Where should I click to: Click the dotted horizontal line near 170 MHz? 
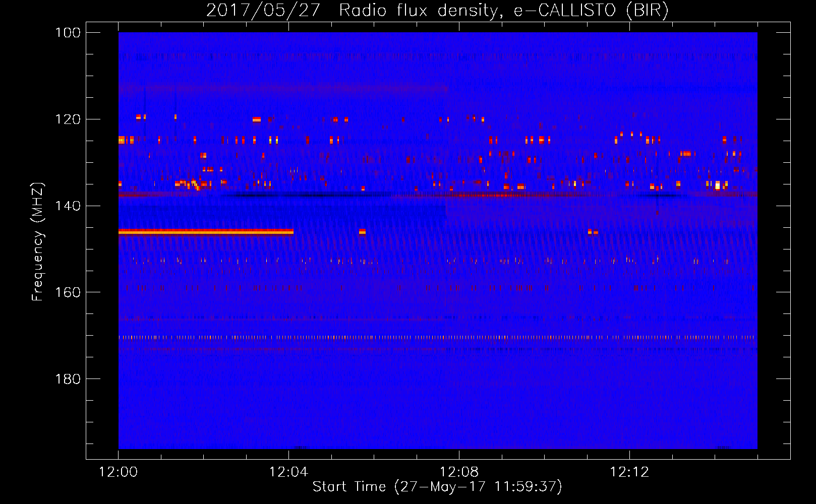coord(438,337)
